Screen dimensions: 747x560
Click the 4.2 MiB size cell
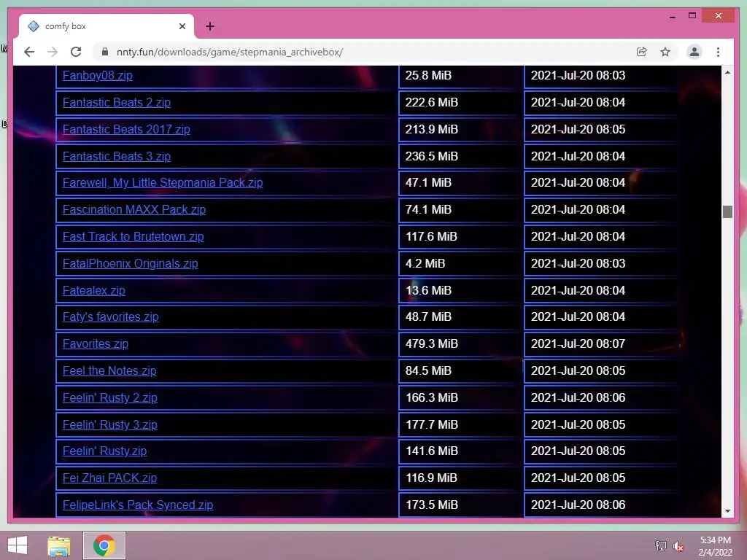[460, 263]
